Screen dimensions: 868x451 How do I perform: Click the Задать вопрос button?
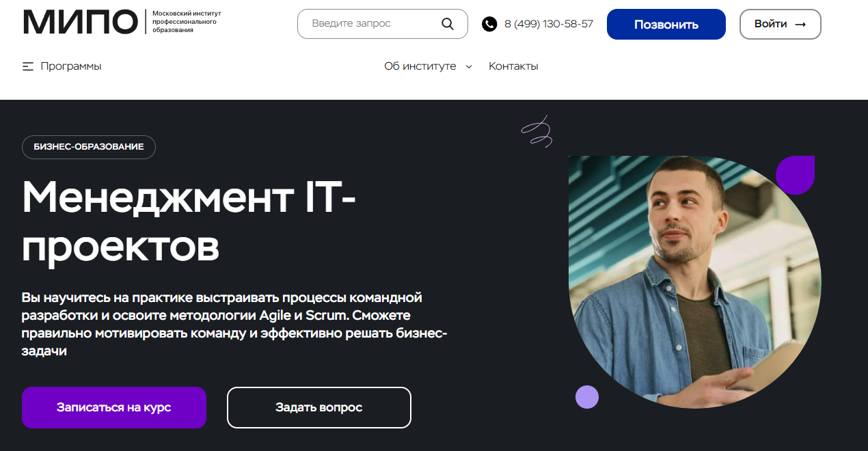pyautogui.click(x=319, y=407)
